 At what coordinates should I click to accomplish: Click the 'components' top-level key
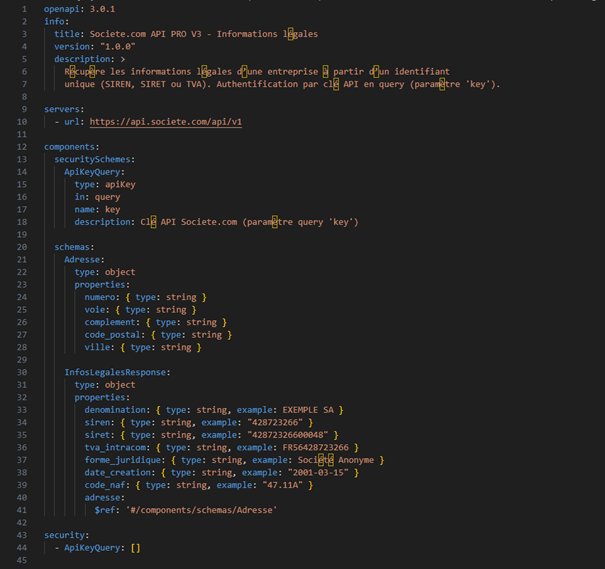[x=70, y=146]
